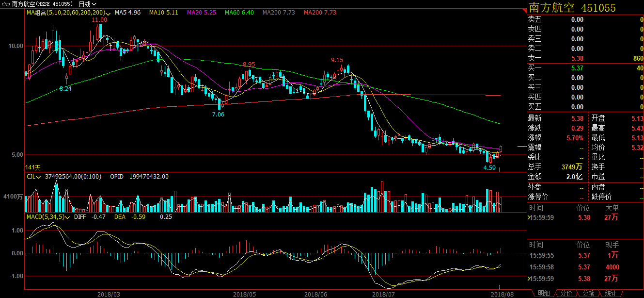Select the green MA60 6.40 legend
Screen dimensions: 644x298
(x=239, y=13)
